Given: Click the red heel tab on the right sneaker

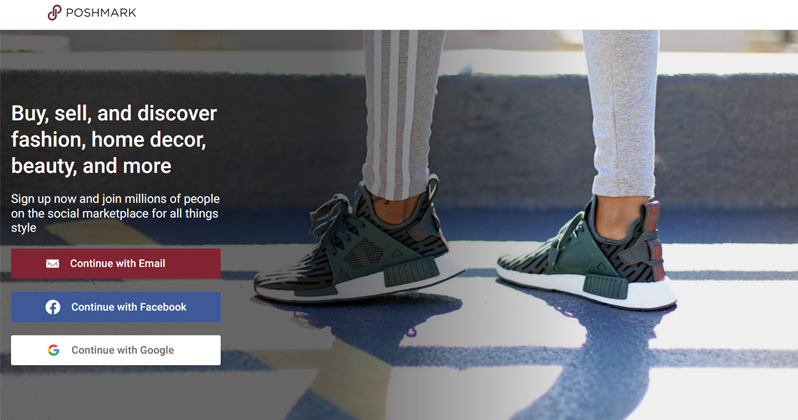Looking at the screenshot, I should click(x=656, y=239).
